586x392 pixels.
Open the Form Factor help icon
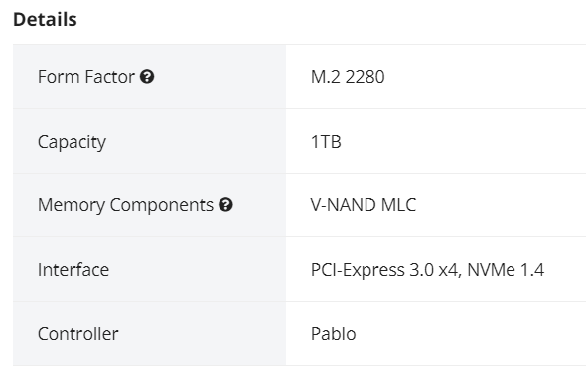point(147,77)
